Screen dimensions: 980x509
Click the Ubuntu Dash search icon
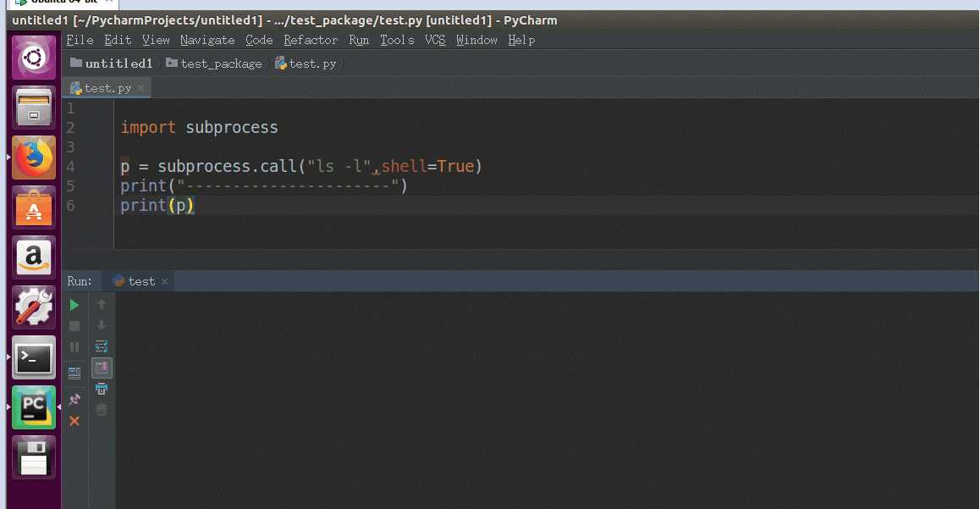[34, 58]
